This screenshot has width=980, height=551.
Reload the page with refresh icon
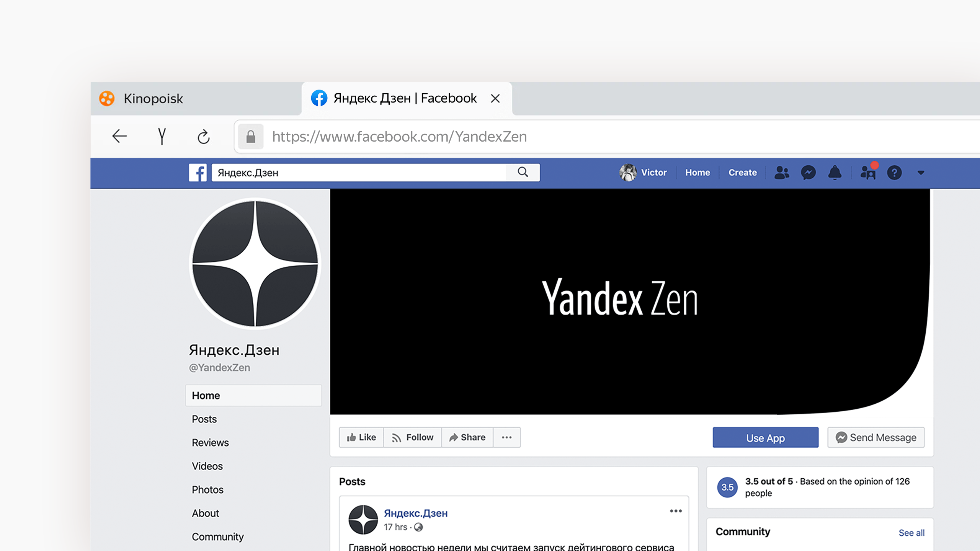204,137
